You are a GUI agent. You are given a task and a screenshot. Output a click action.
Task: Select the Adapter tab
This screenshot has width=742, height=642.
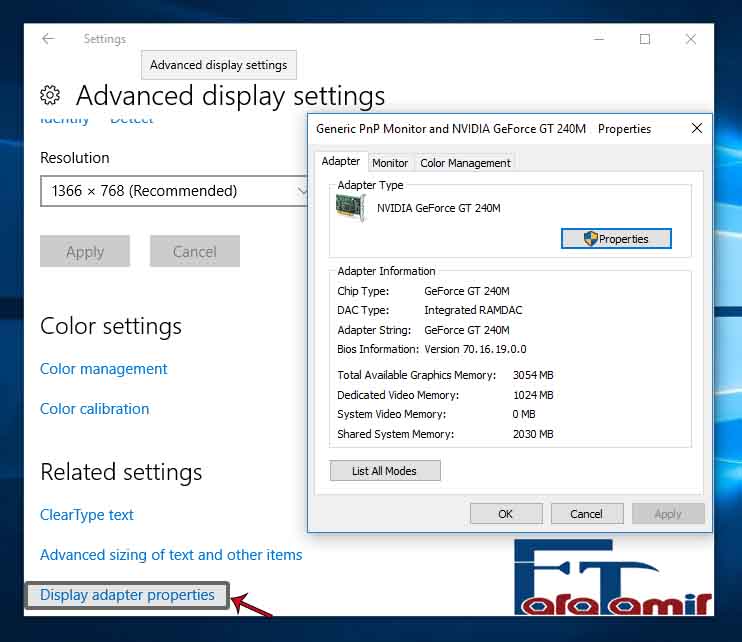(x=341, y=161)
